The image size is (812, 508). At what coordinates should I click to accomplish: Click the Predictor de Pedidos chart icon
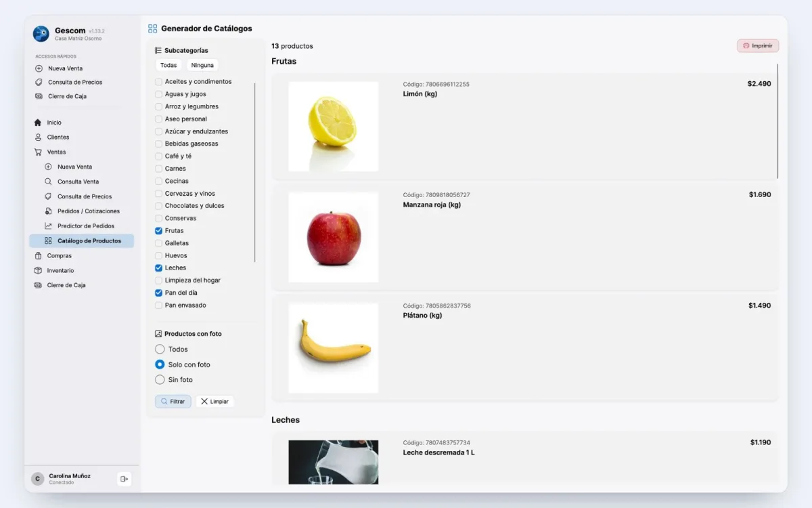click(48, 226)
